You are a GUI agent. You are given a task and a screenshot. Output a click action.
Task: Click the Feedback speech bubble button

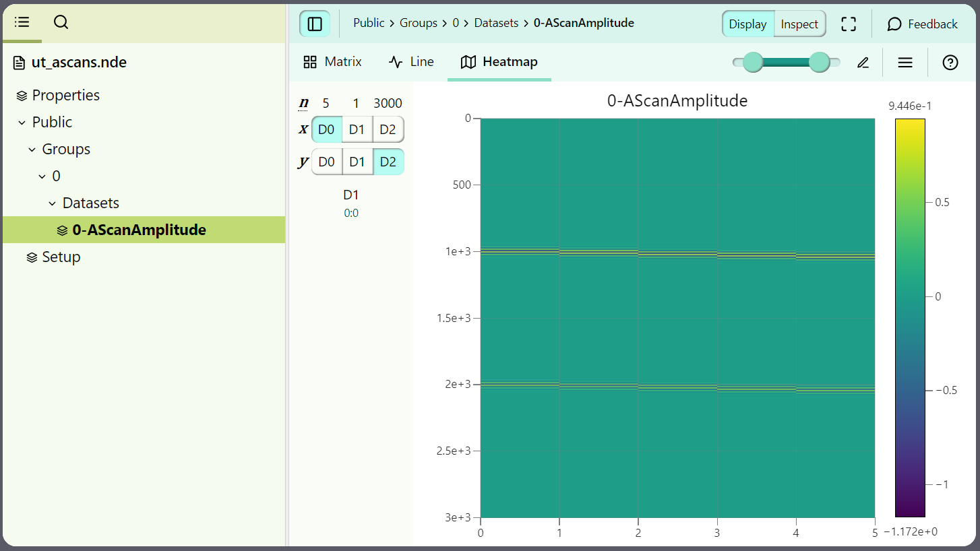[922, 24]
